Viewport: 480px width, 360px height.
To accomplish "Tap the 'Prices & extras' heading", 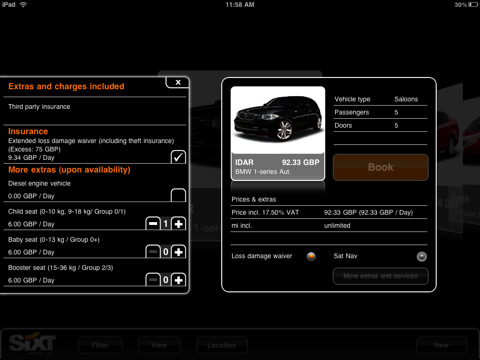I will [254, 199].
